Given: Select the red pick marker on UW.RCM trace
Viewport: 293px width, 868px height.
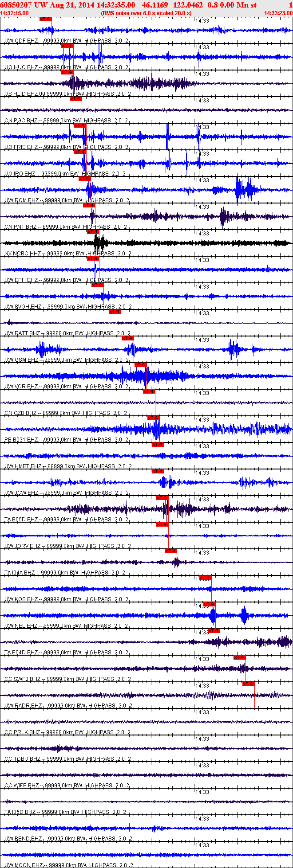Looking at the screenshot, I should 85,179.
